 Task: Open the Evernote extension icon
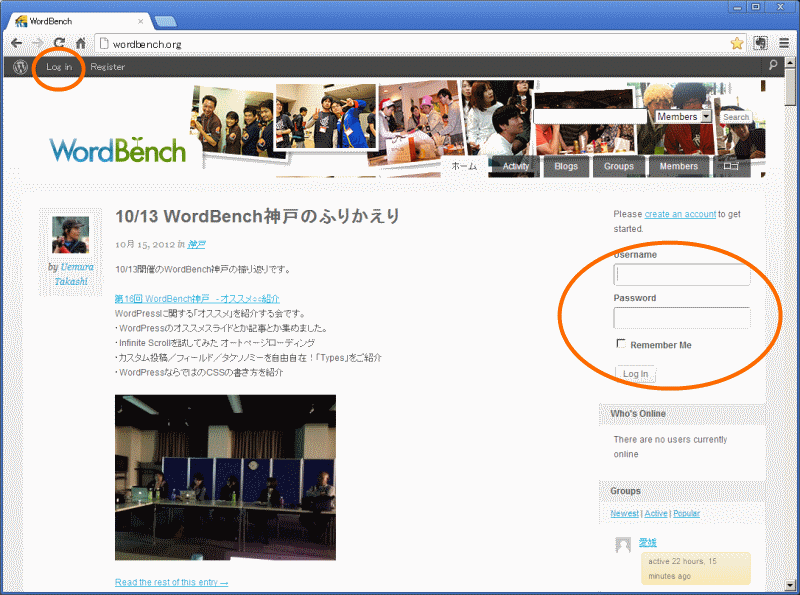pos(760,43)
